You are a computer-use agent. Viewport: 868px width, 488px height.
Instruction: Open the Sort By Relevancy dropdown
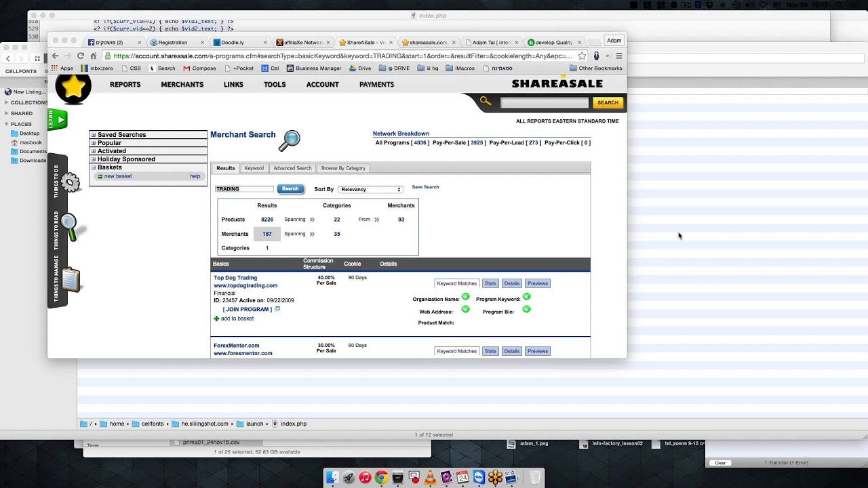point(370,190)
